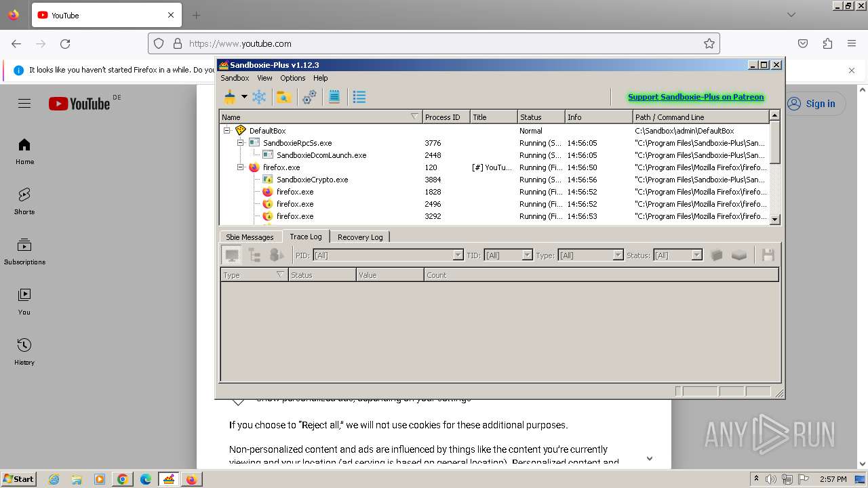868x488 pixels.
Task: Collapse the parent firefox.exe tree node
Action: click(x=241, y=167)
